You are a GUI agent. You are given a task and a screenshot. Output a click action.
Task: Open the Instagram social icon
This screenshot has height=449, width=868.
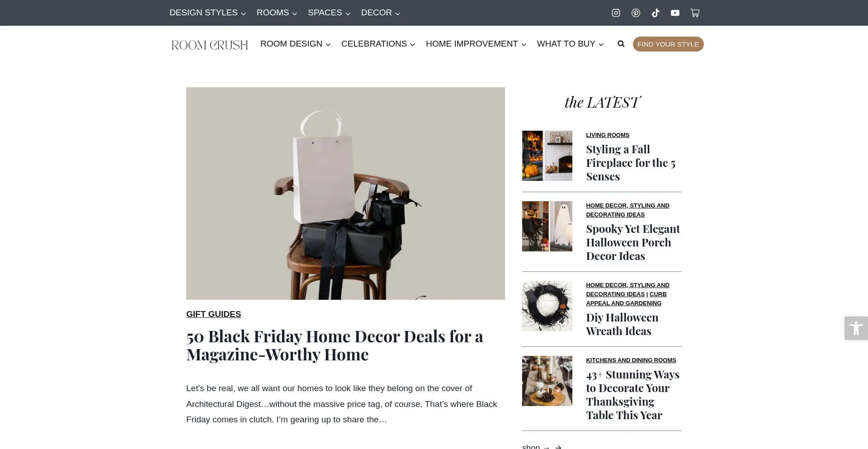[x=616, y=13]
